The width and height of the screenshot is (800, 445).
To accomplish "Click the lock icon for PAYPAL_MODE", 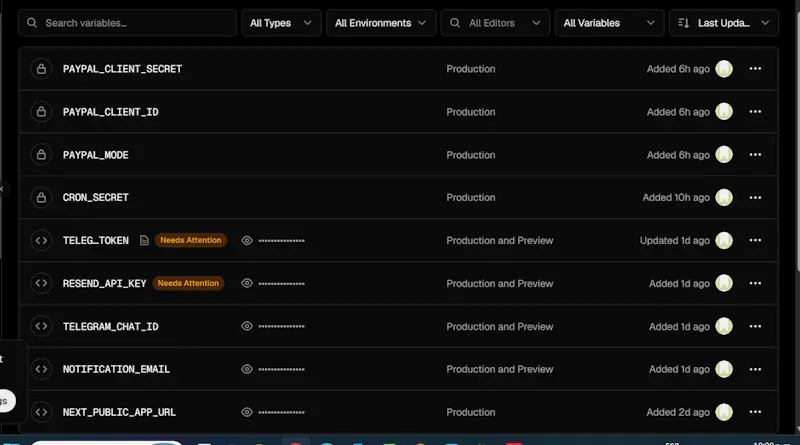I will coord(41,155).
